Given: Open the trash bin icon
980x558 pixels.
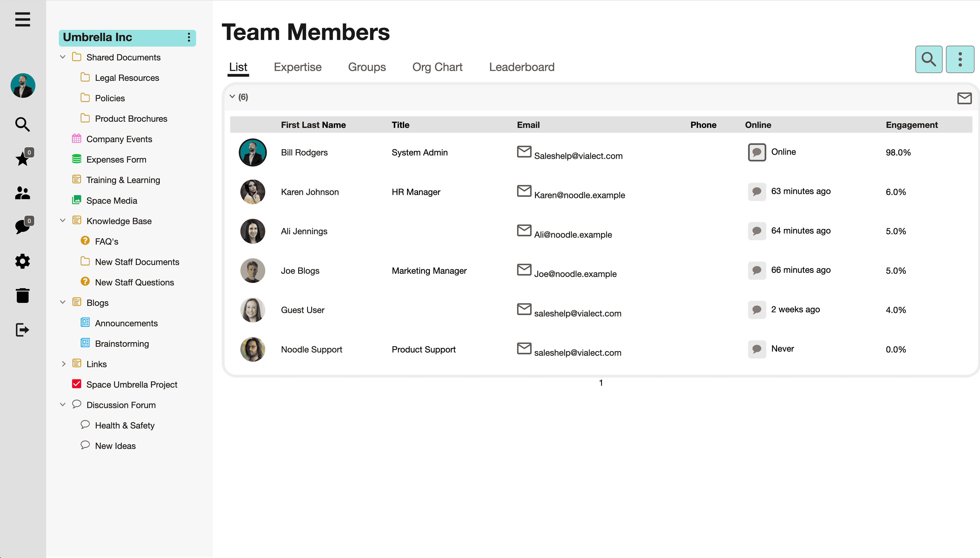Looking at the screenshot, I should click(22, 296).
